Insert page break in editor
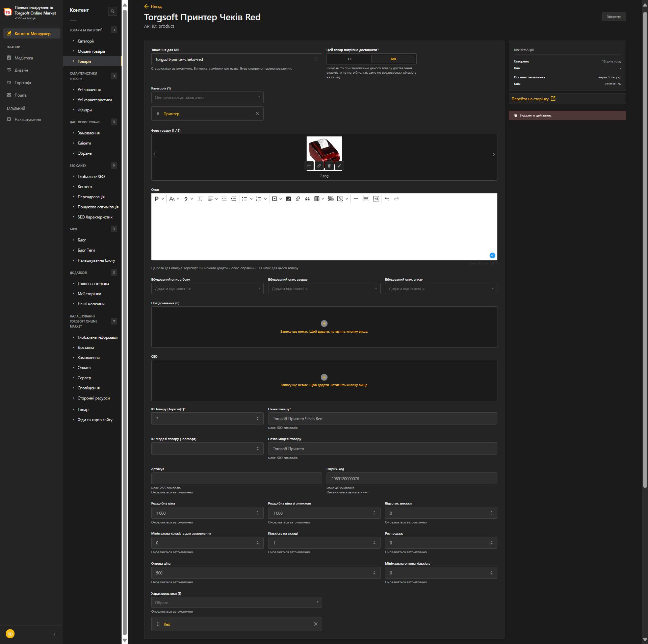This screenshot has width=648, height=644. pyautogui.click(x=366, y=199)
